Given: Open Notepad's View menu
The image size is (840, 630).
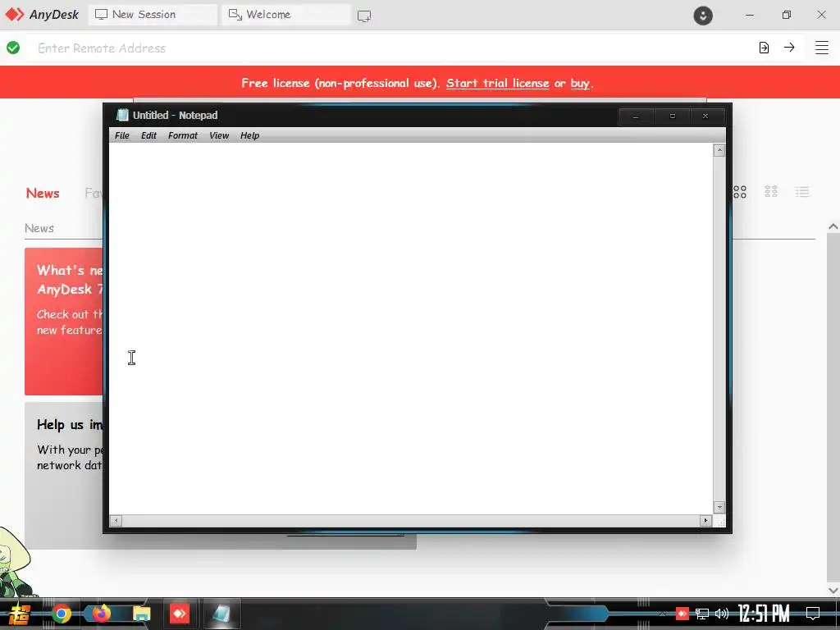Looking at the screenshot, I should pyautogui.click(x=218, y=135).
